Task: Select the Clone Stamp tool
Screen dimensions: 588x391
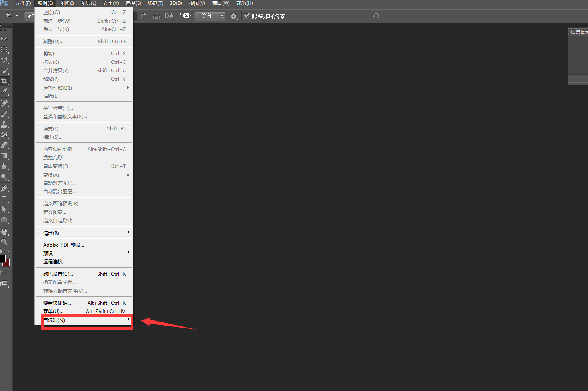Action: (x=4, y=124)
